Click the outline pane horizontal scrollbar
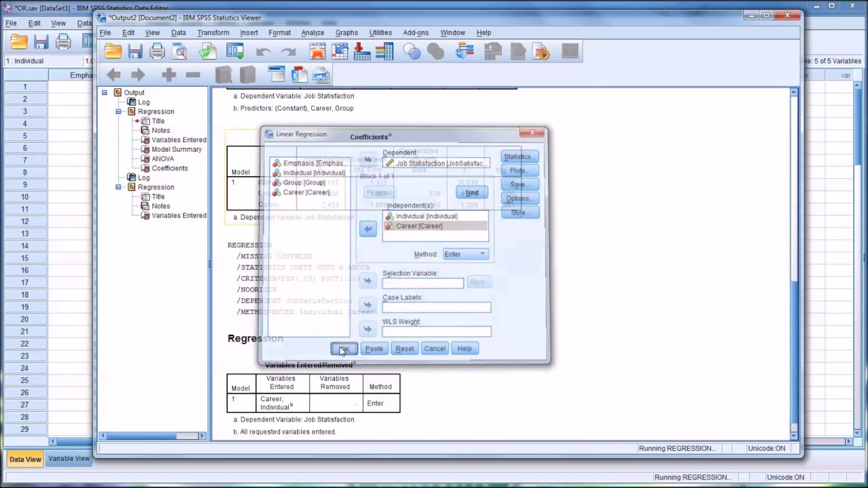 pyautogui.click(x=152, y=436)
